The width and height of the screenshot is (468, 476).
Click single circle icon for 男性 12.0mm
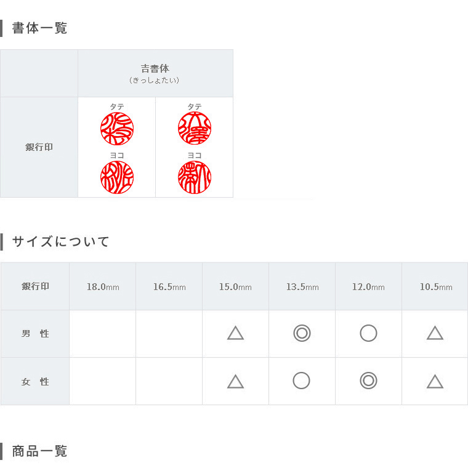coord(368,333)
